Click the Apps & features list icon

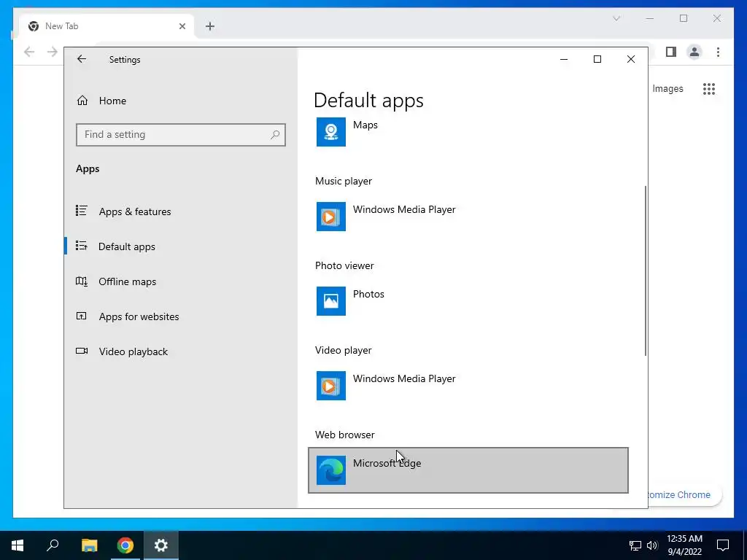[x=82, y=211]
